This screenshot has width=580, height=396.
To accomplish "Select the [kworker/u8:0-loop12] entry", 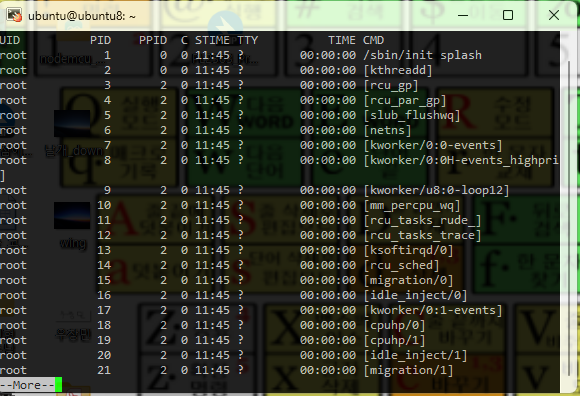I will (x=436, y=190).
